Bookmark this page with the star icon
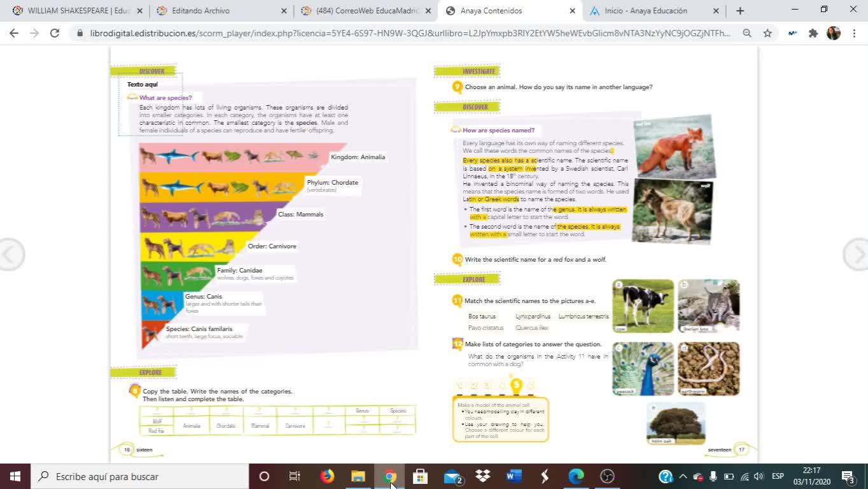This screenshot has width=868, height=489. tap(767, 33)
